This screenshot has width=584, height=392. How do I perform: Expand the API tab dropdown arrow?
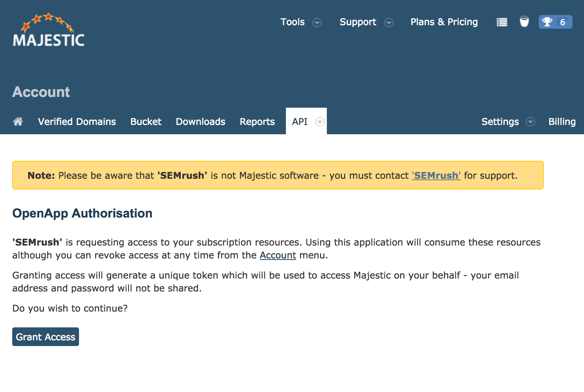(320, 122)
